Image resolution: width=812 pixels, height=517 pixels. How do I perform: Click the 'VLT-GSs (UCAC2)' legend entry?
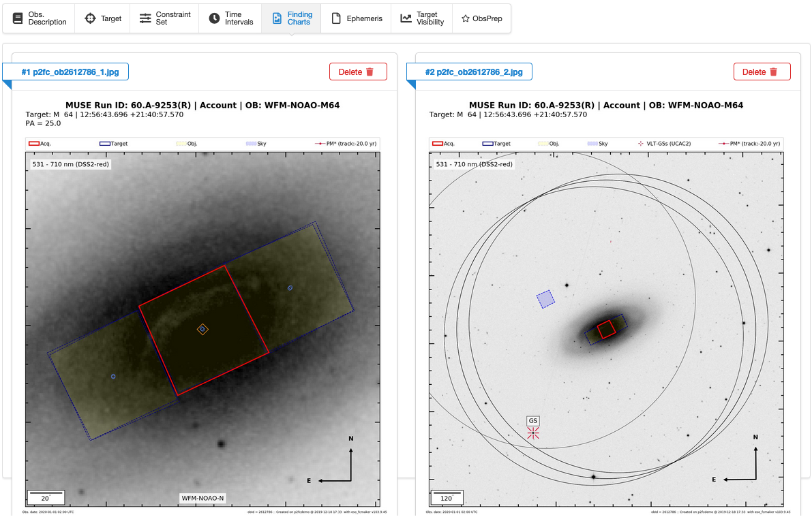(665, 143)
